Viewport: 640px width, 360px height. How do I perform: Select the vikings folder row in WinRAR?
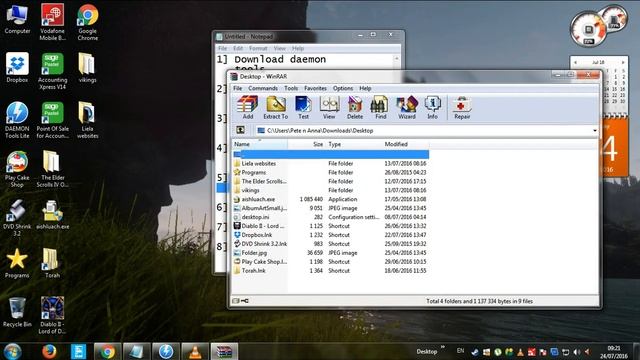tap(331, 190)
